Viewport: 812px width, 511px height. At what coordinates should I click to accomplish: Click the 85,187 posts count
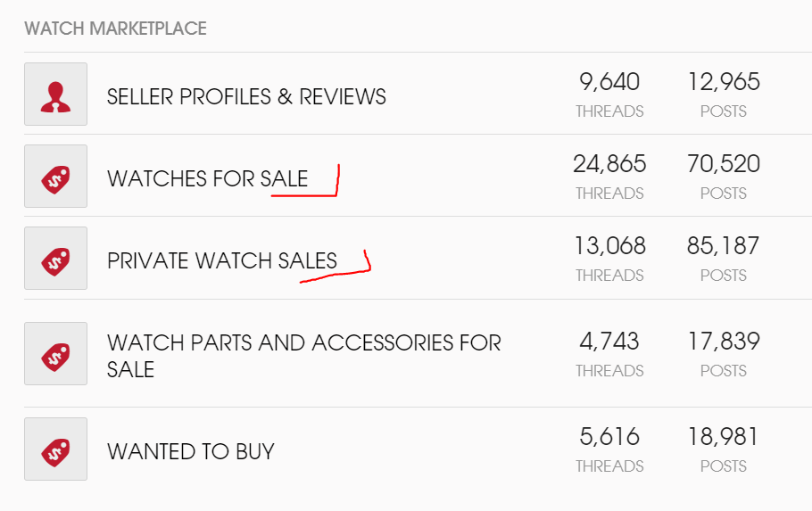point(723,246)
